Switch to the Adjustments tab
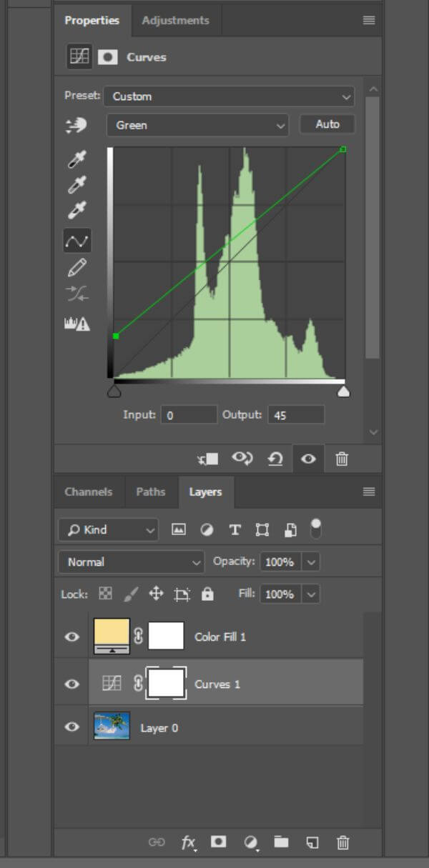The height and width of the screenshot is (868, 429). click(176, 20)
